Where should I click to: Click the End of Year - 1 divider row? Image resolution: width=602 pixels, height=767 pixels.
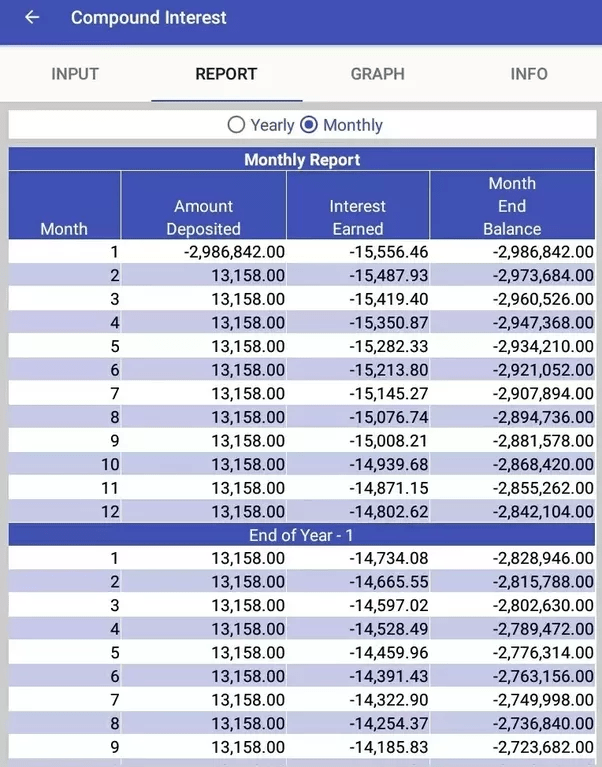pyautogui.click(x=302, y=535)
